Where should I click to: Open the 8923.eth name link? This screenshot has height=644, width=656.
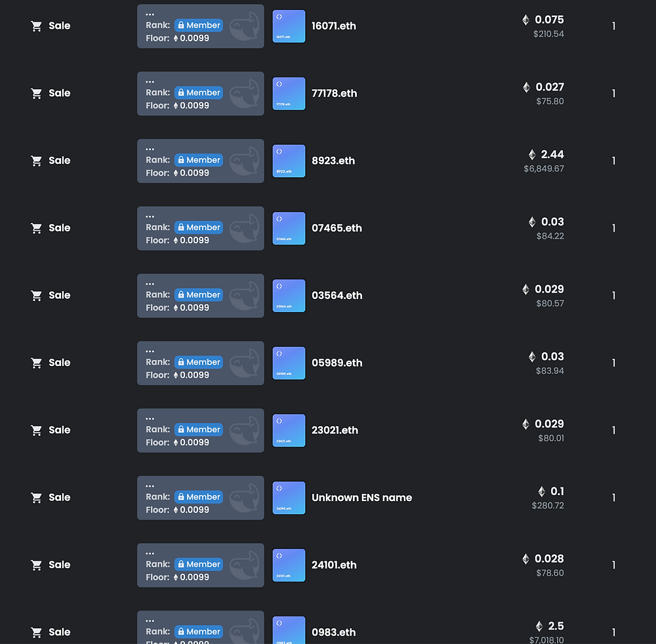pyautogui.click(x=333, y=161)
